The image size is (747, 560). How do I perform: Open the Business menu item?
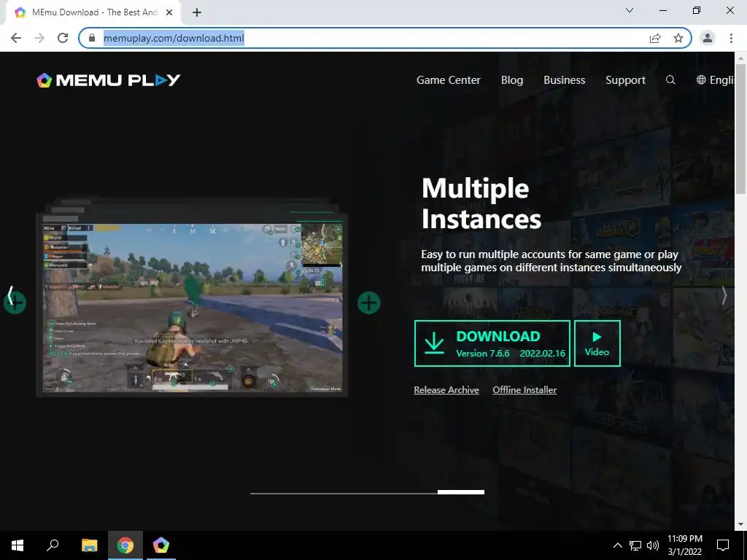click(564, 80)
